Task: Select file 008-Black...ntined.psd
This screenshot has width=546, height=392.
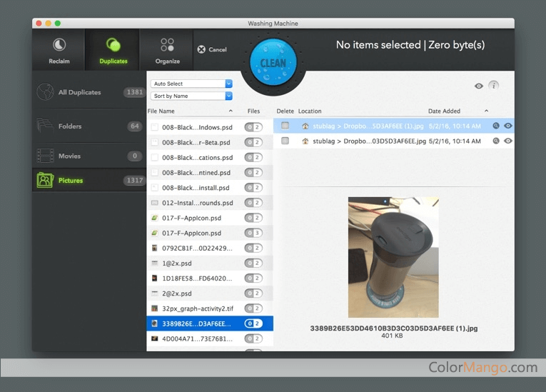Action: 210,173
